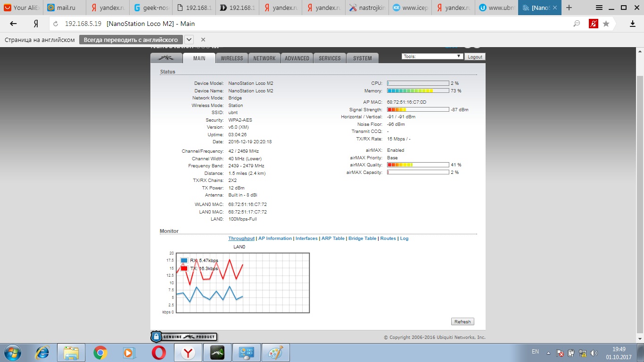
Task: Go back with the browser back arrow
Action: click(x=13, y=24)
